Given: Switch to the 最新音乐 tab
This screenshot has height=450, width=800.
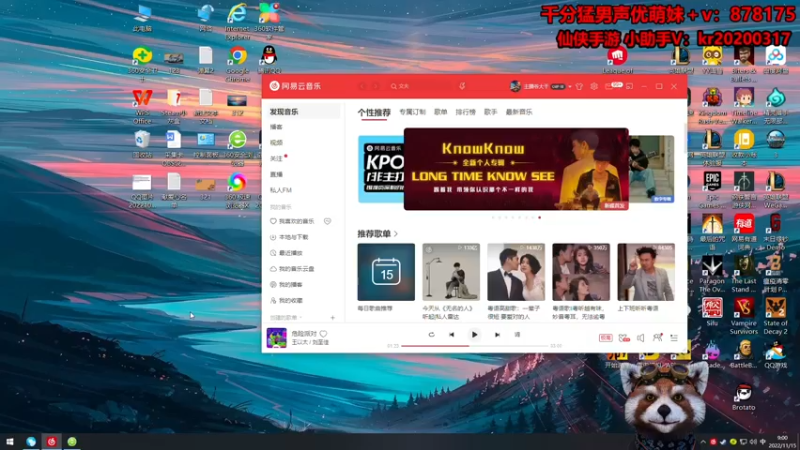Looking at the screenshot, I should [518, 112].
